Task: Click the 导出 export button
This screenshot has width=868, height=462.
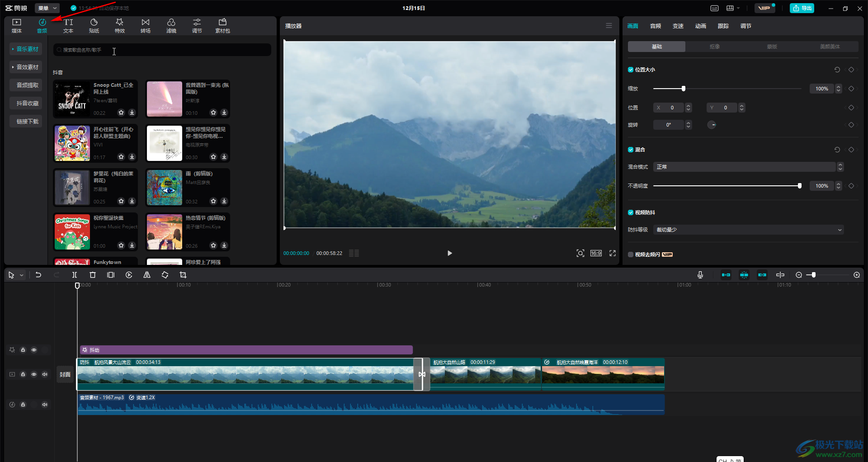Action: point(802,8)
